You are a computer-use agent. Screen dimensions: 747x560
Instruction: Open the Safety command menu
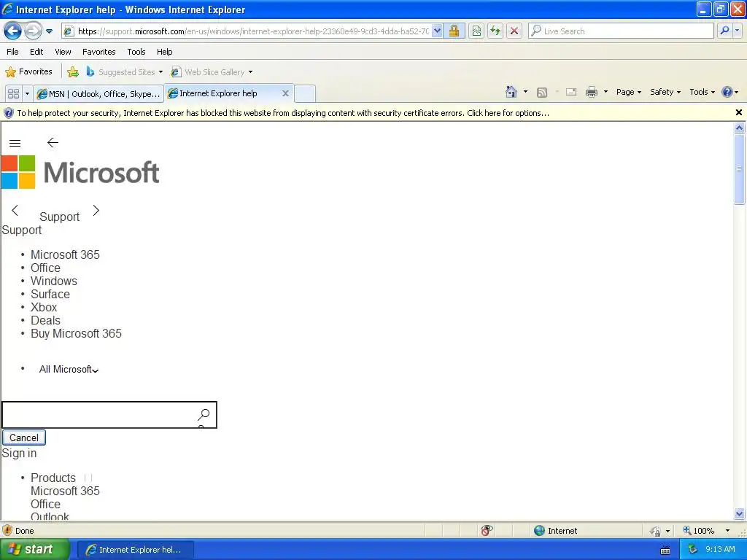pyautogui.click(x=665, y=92)
